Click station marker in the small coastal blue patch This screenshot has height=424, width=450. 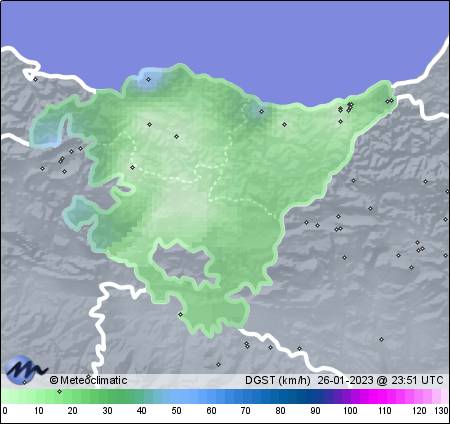tap(261, 111)
